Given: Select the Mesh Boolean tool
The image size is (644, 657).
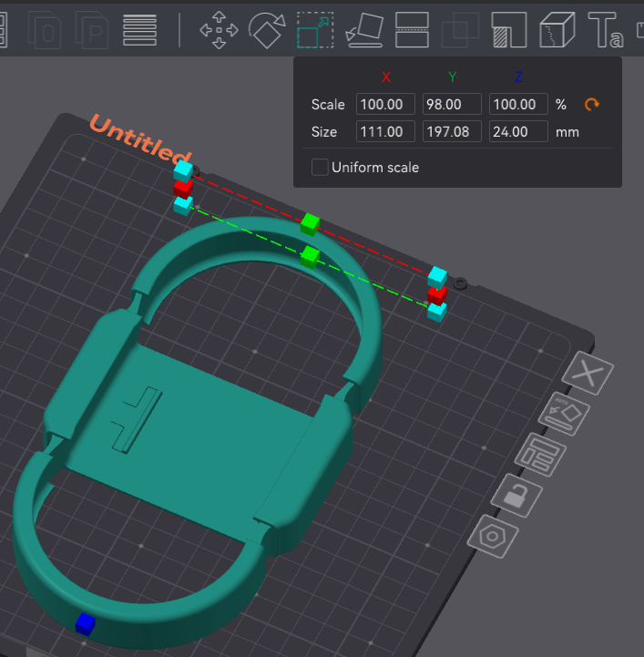Looking at the screenshot, I should [x=460, y=30].
